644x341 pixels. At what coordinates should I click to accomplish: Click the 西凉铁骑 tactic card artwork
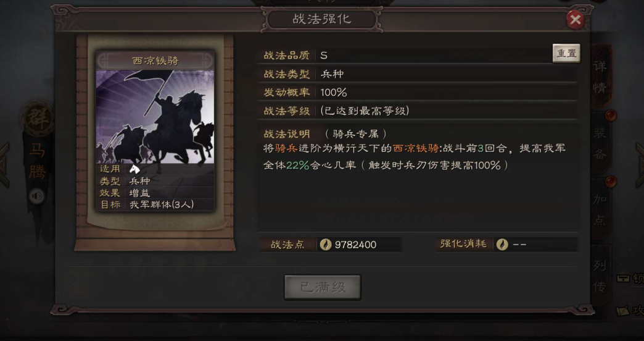(x=155, y=117)
